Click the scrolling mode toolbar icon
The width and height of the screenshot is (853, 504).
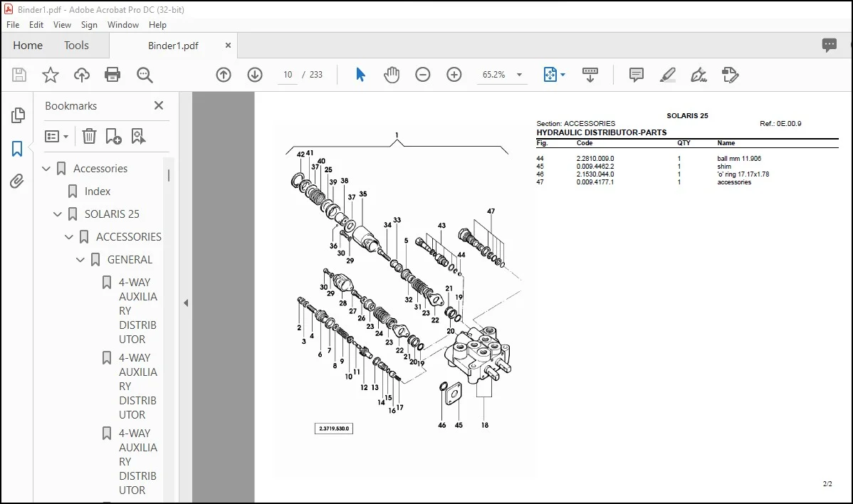(590, 75)
